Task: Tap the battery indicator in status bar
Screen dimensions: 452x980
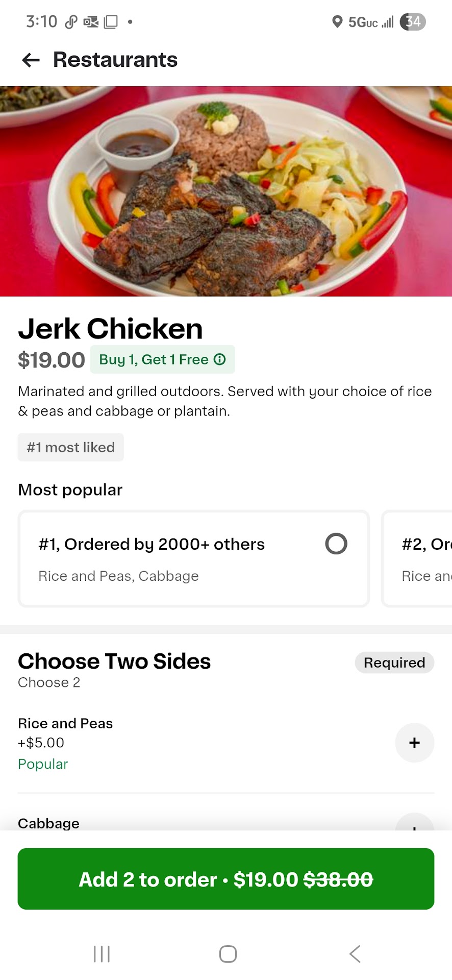Action: coord(413,22)
